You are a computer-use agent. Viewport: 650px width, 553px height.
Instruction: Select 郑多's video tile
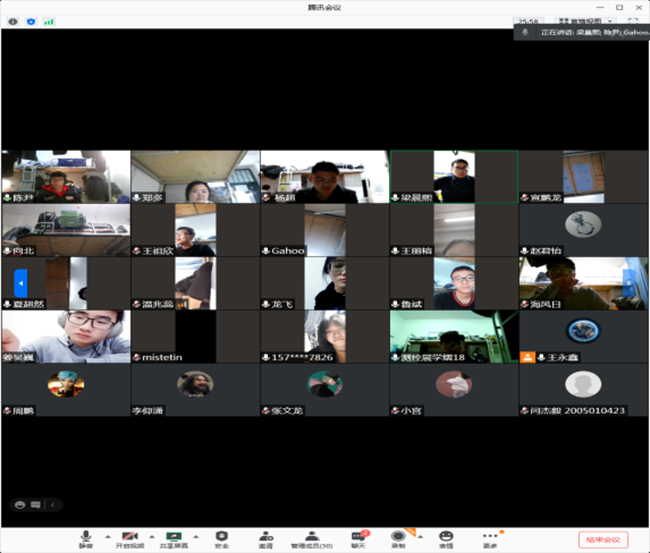tap(195, 177)
